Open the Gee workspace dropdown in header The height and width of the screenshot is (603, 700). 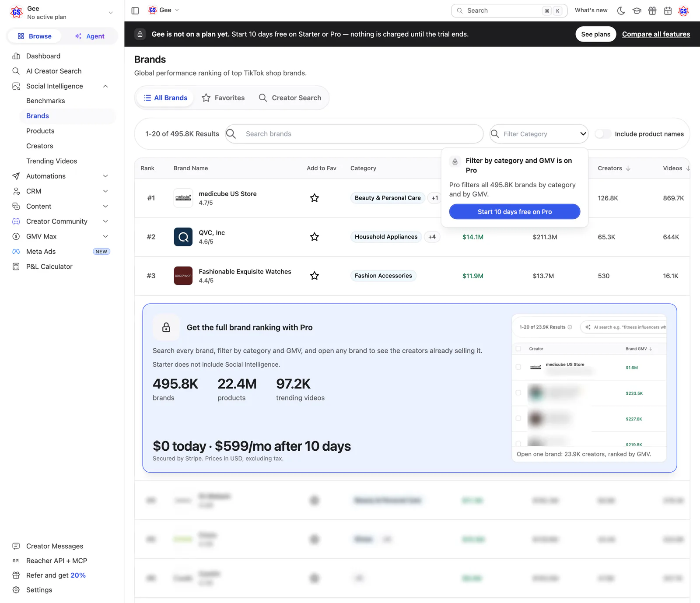164,10
